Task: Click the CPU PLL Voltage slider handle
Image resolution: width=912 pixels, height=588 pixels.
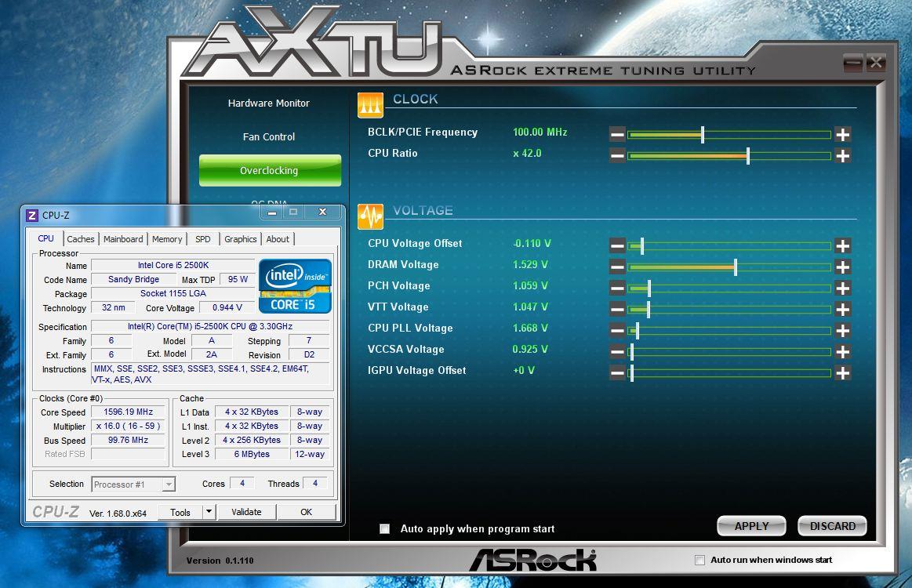Action: tap(638, 331)
